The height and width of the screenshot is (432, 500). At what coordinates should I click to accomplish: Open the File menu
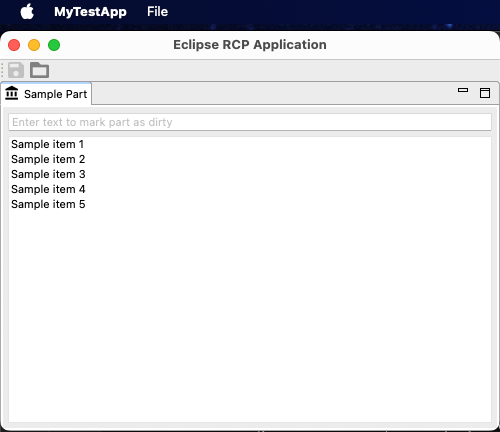pyautogui.click(x=157, y=12)
